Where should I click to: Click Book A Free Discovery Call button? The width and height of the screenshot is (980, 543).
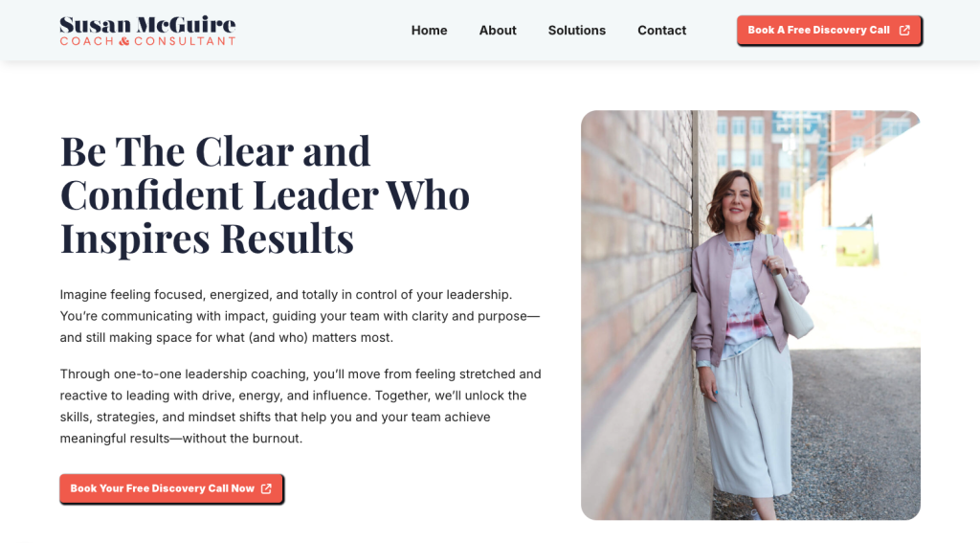point(829,30)
